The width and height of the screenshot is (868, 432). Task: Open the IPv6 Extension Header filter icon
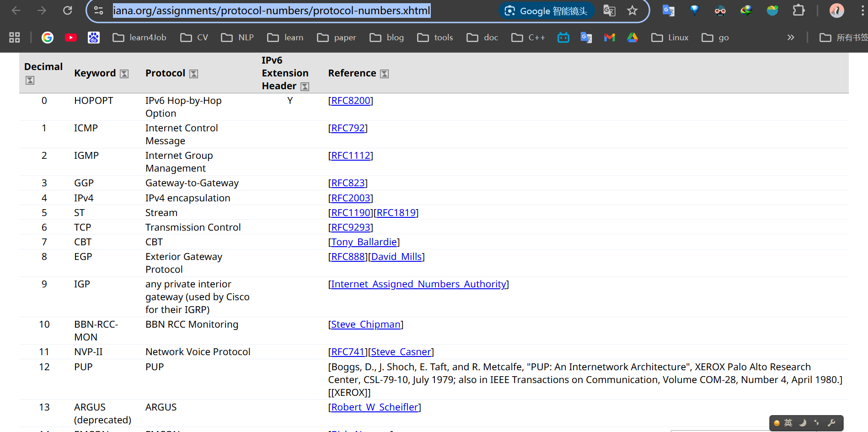click(305, 87)
